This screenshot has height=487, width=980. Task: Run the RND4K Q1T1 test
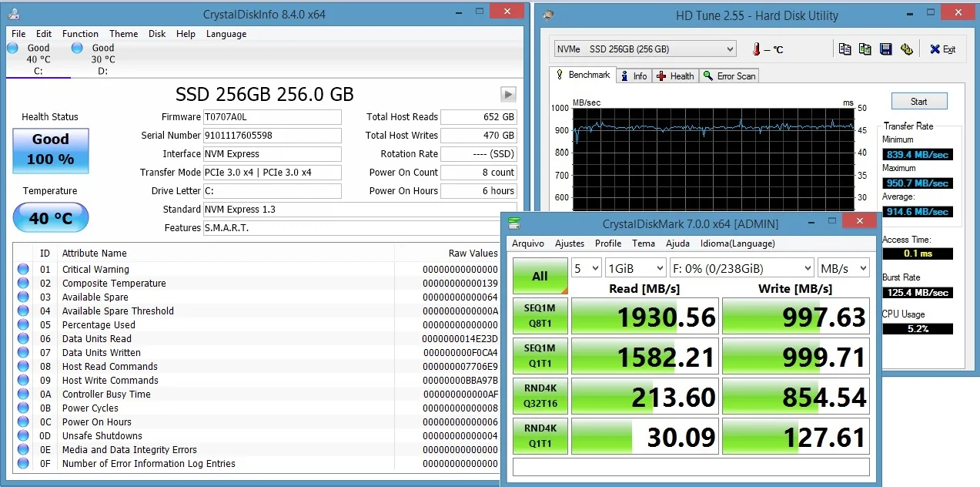[540, 436]
